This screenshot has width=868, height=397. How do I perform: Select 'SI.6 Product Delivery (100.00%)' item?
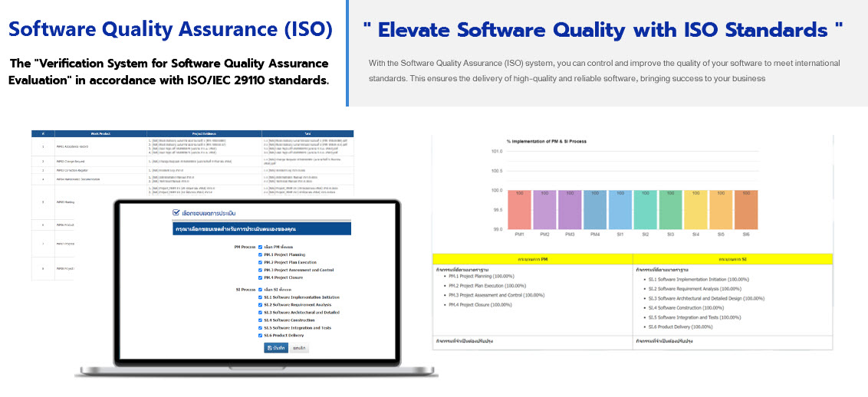click(x=680, y=326)
